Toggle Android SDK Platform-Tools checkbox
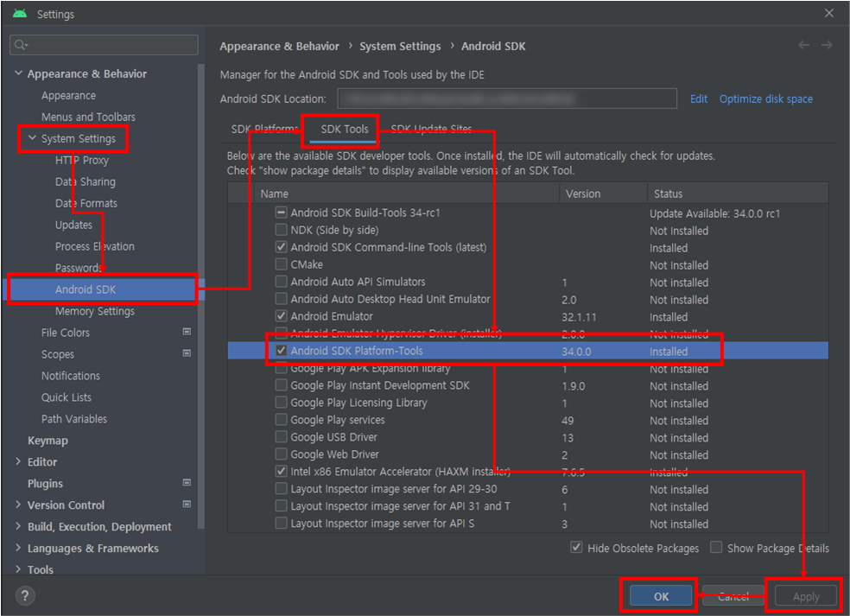Image resolution: width=850 pixels, height=616 pixels. click(281, 351)
